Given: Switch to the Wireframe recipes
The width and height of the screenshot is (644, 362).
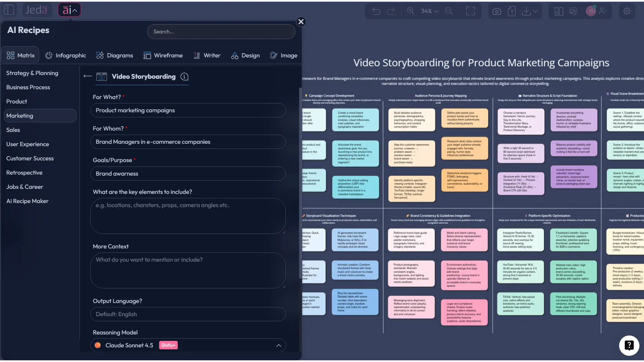Looking at the screenshot, I should pyautogui.click(x=163, y=55).
